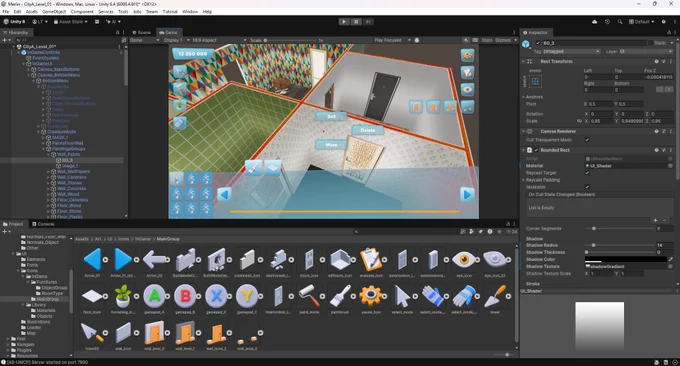Toggle the Inspector panel lock icon

click(x=668, y=33)
